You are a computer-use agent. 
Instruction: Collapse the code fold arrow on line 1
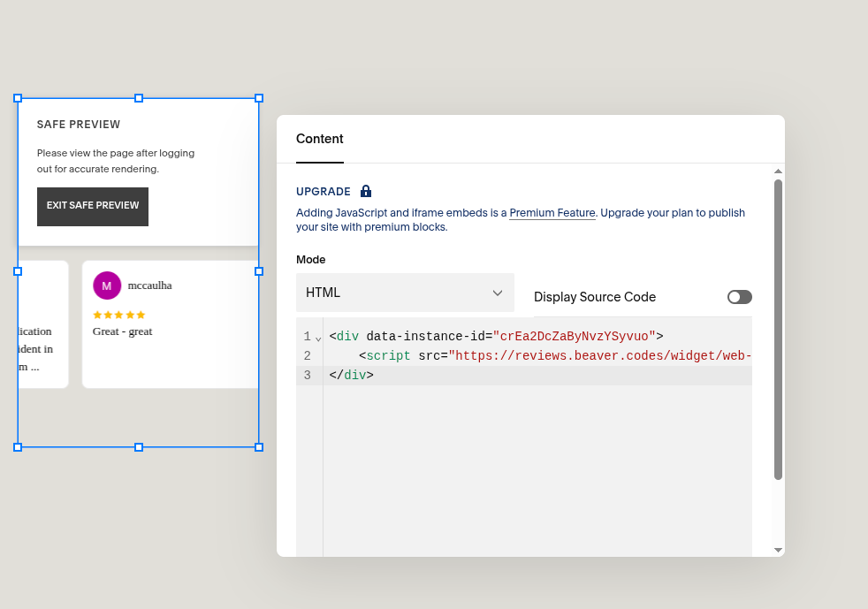[x=318, y=339]
